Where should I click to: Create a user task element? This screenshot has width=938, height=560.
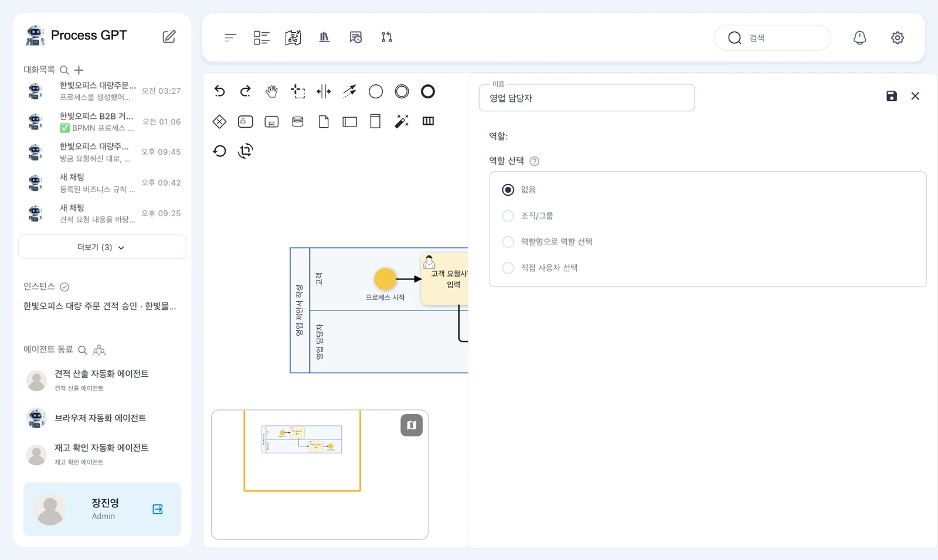[x=246, y=121]
